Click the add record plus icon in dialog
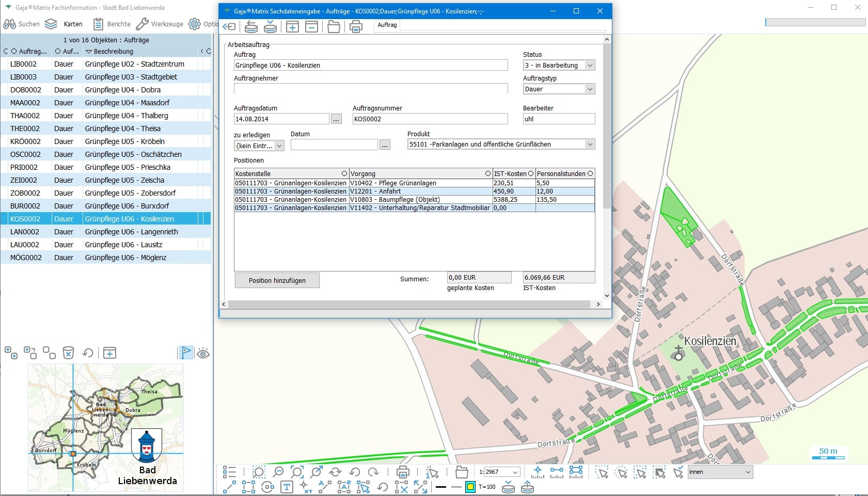The image size is (868, 496). (292, 27)
